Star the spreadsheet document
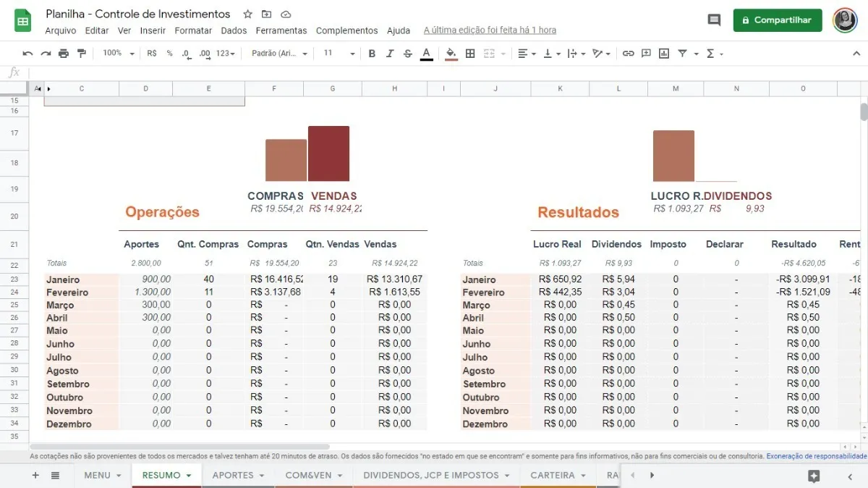Image resolution: width=868 pixels, height=488 pixels. pos(248,14)
